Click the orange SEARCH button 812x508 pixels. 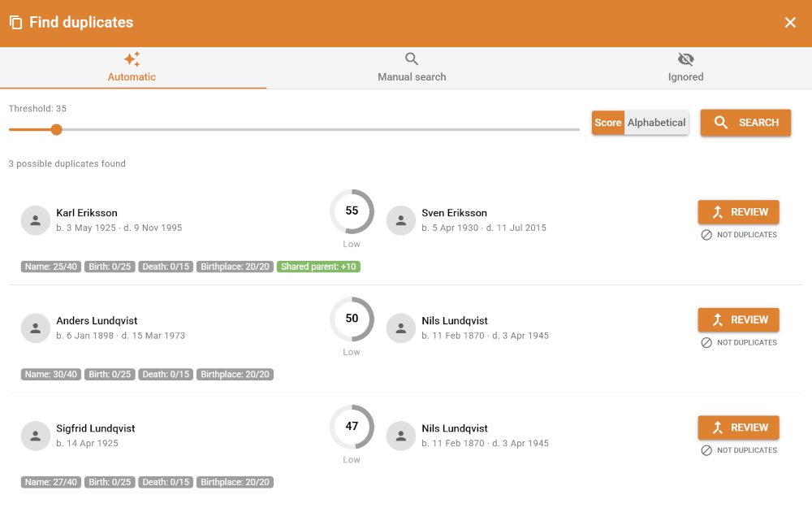pyautogui.click(x=745, y=123)
